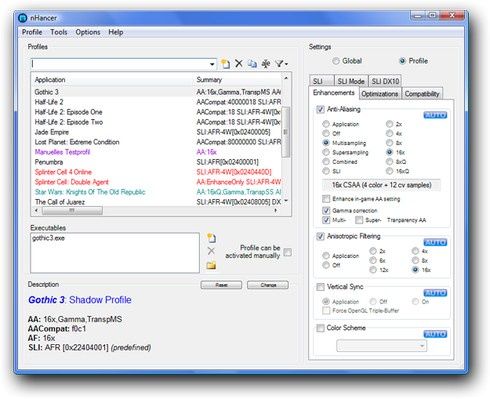The width and height of the screenshot is (490, 399).
Task: Click profile list scroll-up arrow
Action: tap(286, 78)
